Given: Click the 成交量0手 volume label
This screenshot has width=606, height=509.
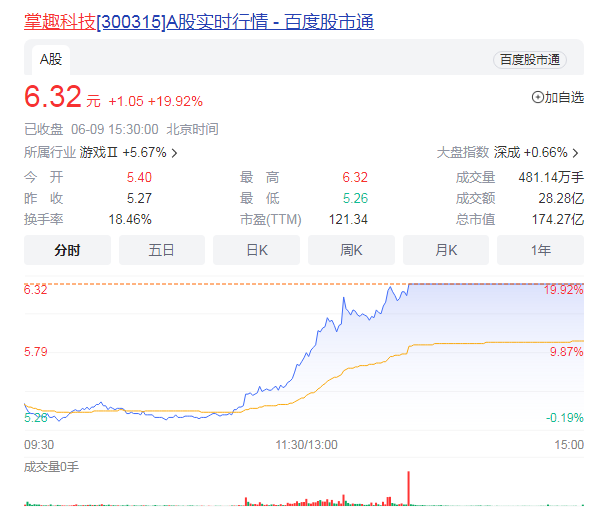Looking at the screenshot, I should (x=52, y=467).
